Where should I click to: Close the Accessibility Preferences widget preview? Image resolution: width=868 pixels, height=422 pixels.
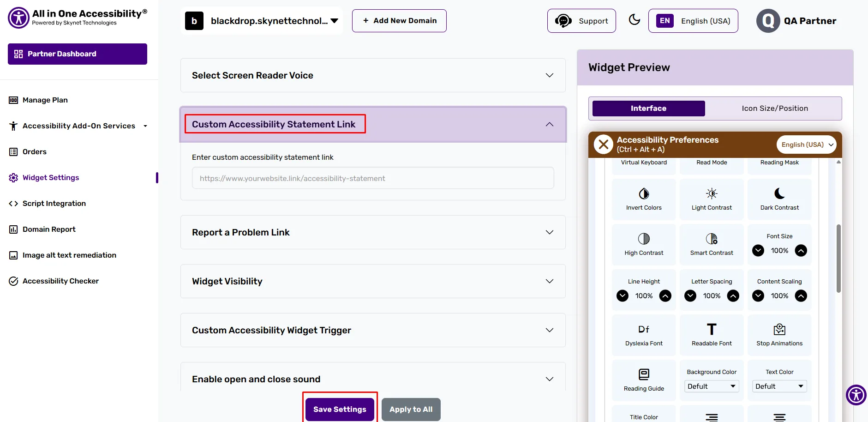coord(603,145)
